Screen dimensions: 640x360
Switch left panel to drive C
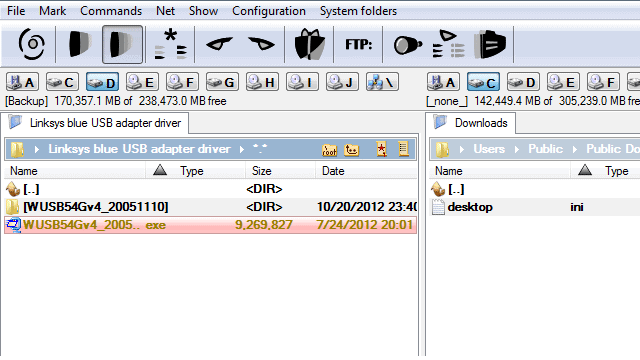pos(62,82)
